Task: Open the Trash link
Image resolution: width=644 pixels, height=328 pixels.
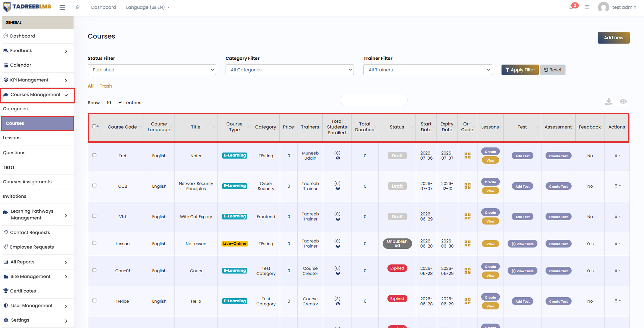Action: [106, 86]
